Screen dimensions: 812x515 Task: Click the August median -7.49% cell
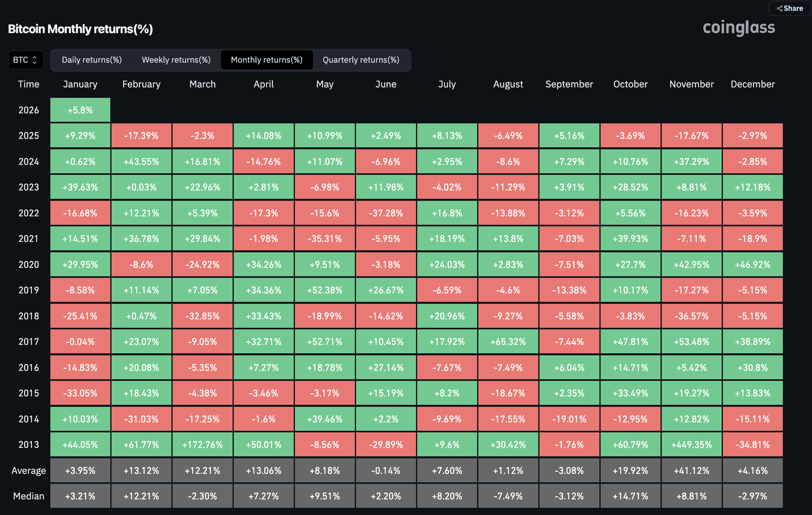pyautogui.click(x=508, y=496)
